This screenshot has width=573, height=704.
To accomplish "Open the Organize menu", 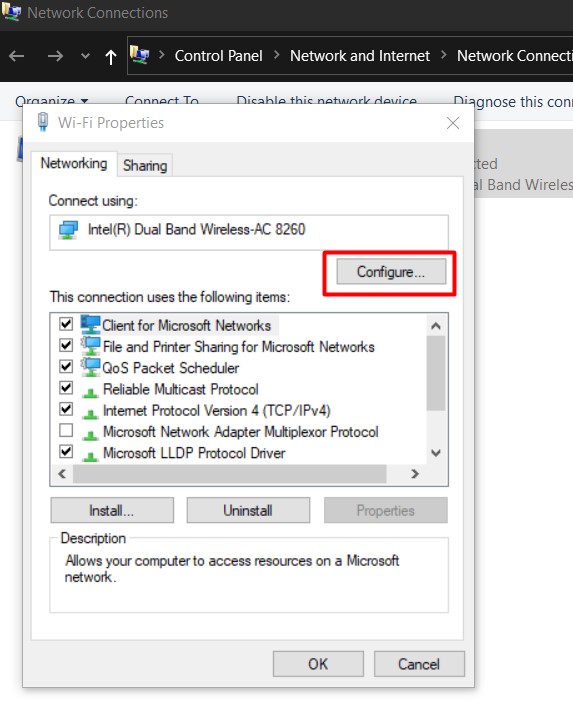I will (51, 101).
